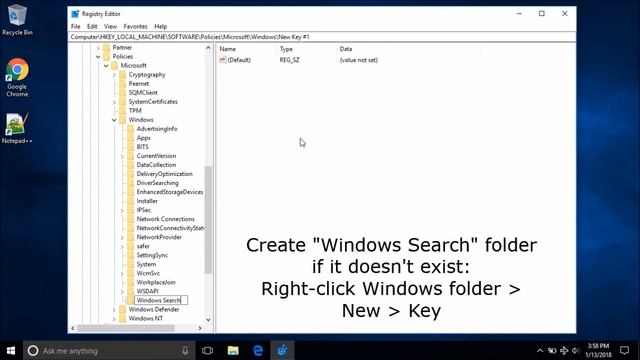640x360 pixels.
Task: Click the taskbar clock showing 3:58 PM
Action: coord(598,351)
